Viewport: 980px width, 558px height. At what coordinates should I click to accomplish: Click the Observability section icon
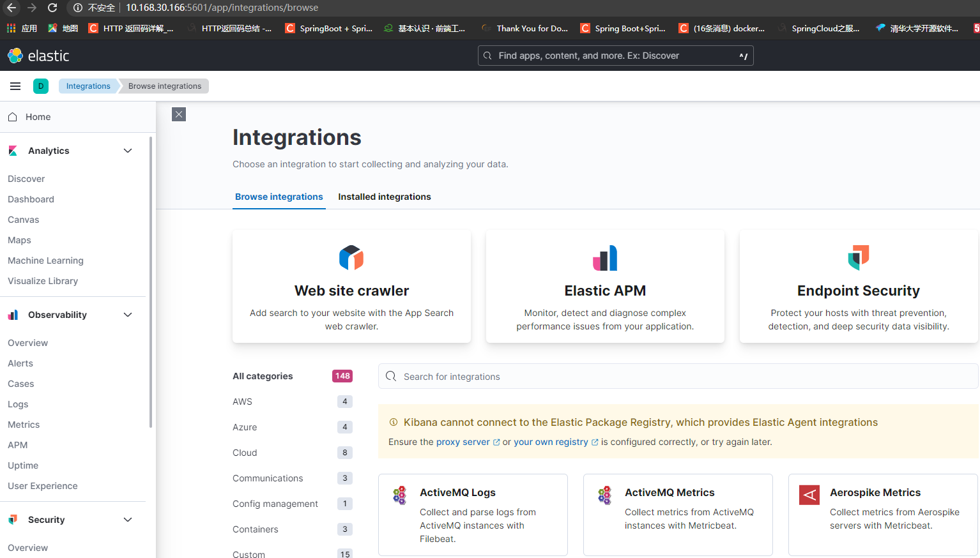(x=13, y=315)
